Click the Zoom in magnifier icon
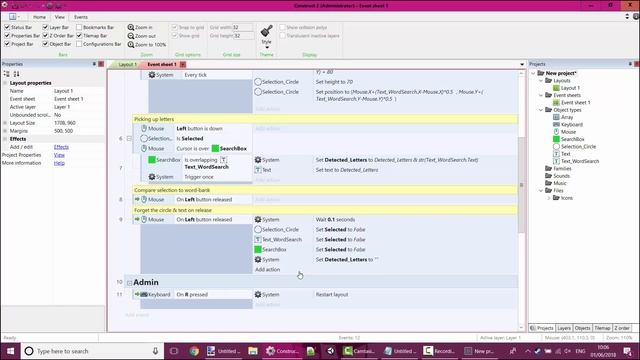Image resolution: width=640 pixels, height=360 pixels. 131,27
